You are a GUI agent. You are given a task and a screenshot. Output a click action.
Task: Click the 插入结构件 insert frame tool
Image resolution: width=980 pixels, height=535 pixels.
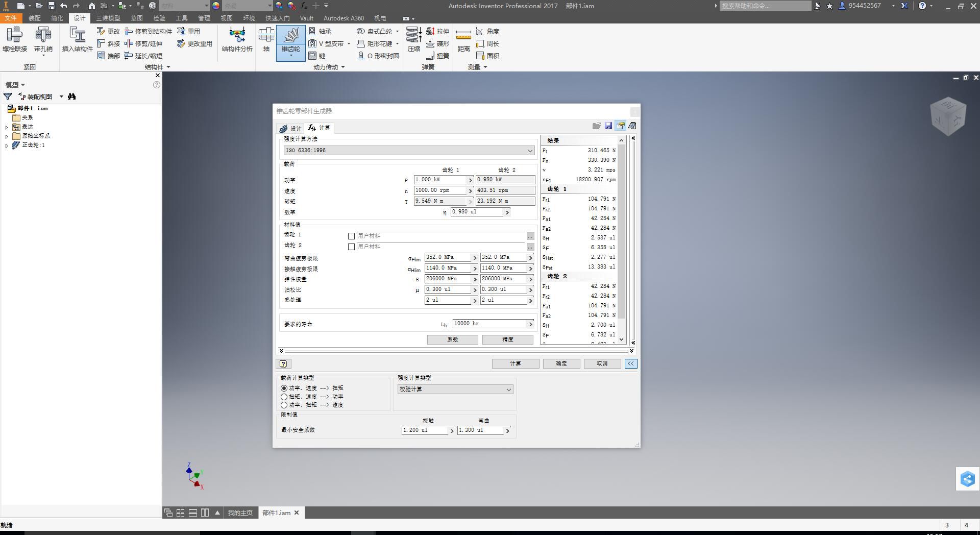77,40
